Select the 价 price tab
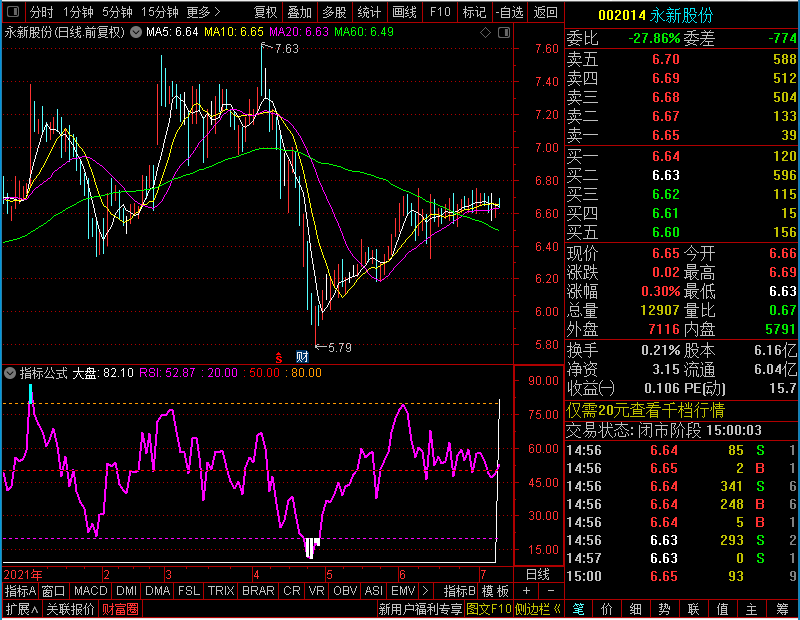 tap(607, 609)
